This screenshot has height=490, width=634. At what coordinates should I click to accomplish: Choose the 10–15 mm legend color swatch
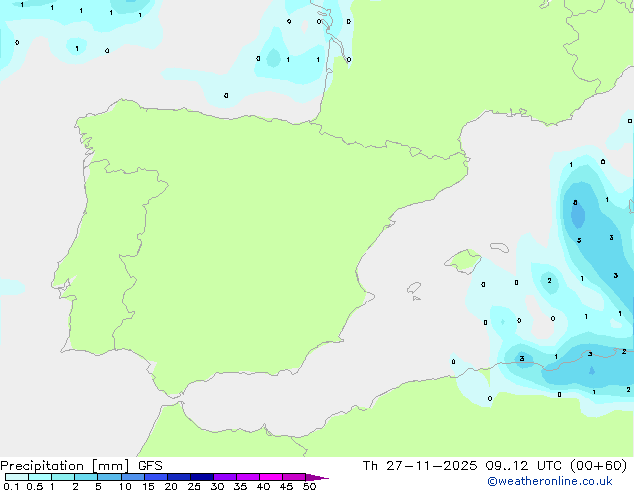coord(132,477)
